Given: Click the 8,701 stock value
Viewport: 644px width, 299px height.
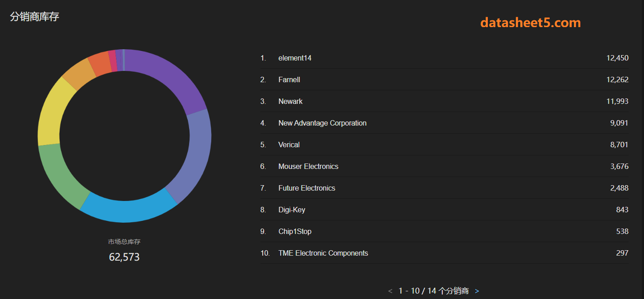Looking at the screenshot, I should (619, 145).
